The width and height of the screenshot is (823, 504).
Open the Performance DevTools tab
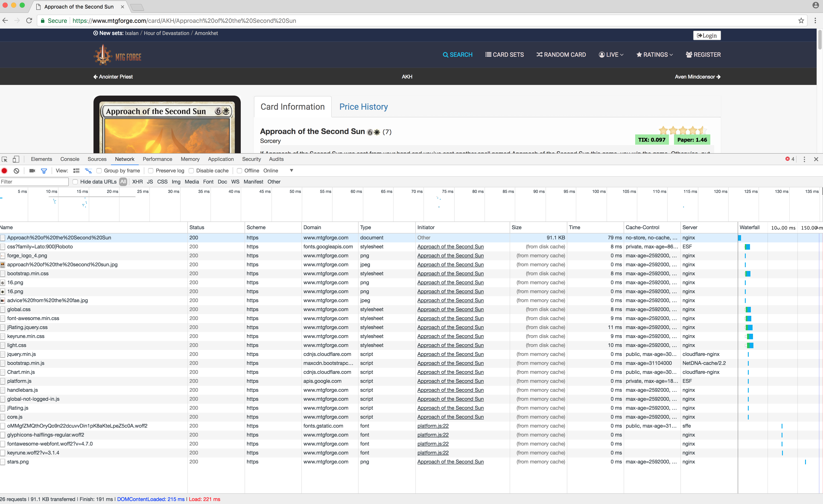coord(157,159)
